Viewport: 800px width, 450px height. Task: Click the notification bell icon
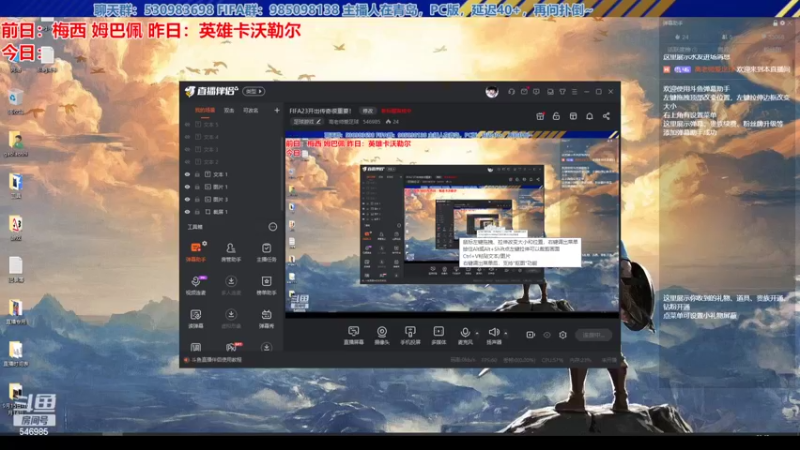(x=589, y=116)
